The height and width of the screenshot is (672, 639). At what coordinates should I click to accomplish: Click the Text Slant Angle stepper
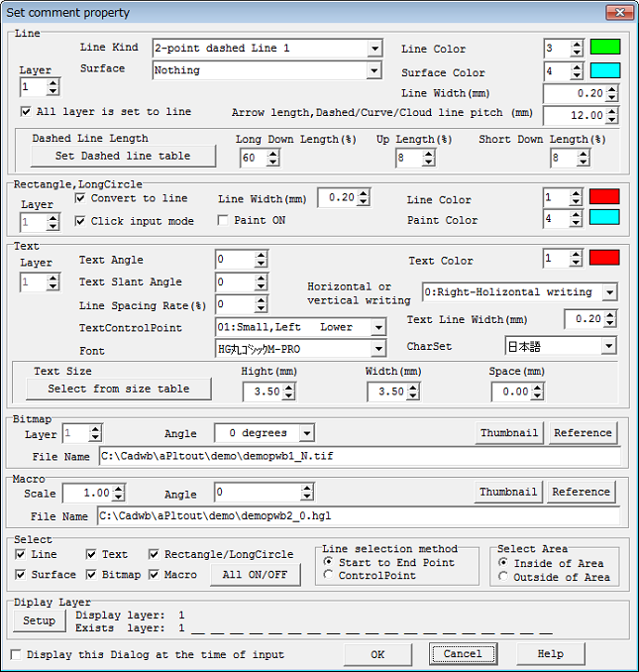pyautogui.click(x=261, y=282)
